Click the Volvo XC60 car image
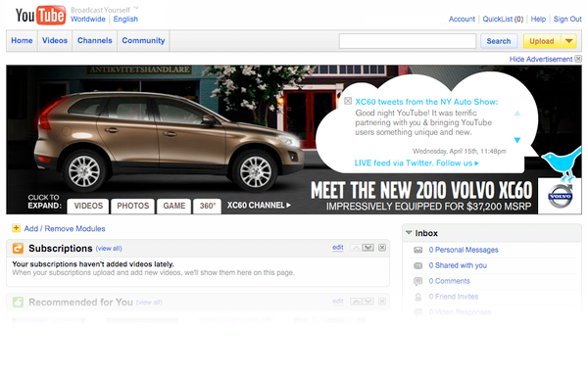588x374 pixels. click(x=169, y=141)
